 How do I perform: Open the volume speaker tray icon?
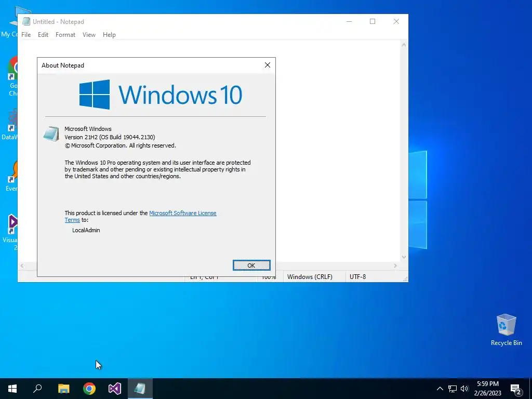[464, 389]
